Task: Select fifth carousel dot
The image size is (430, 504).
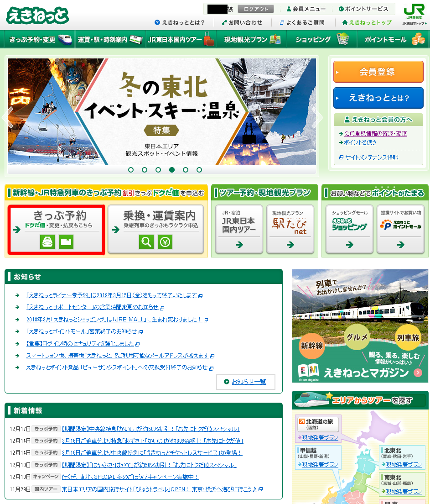Action: (x=186, y=170)
